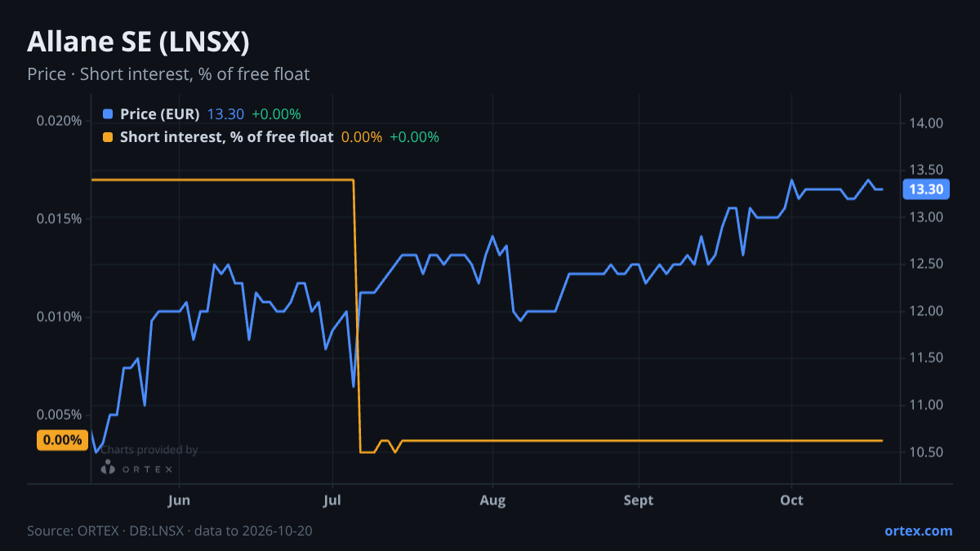Toggle the Short interest, % of free float label
Screen dimensions: 980x551
pos(226,137)
